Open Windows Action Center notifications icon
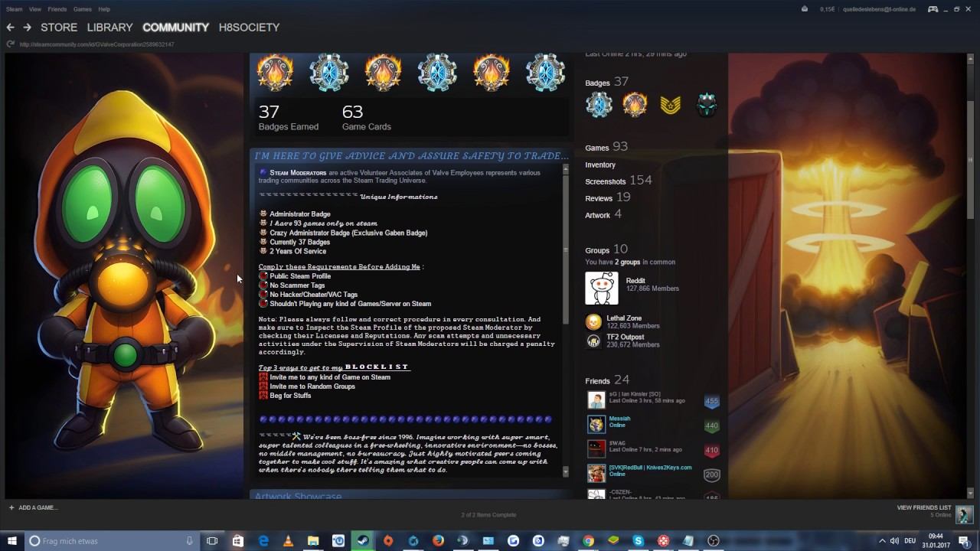This screenshot has height=551, width=980. coord(965,541)
